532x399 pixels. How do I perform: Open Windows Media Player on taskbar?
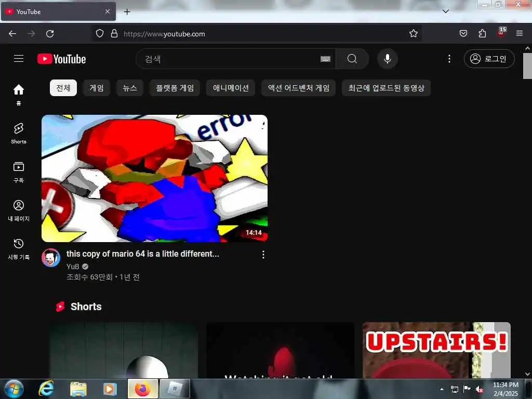(x=110, y=389)
